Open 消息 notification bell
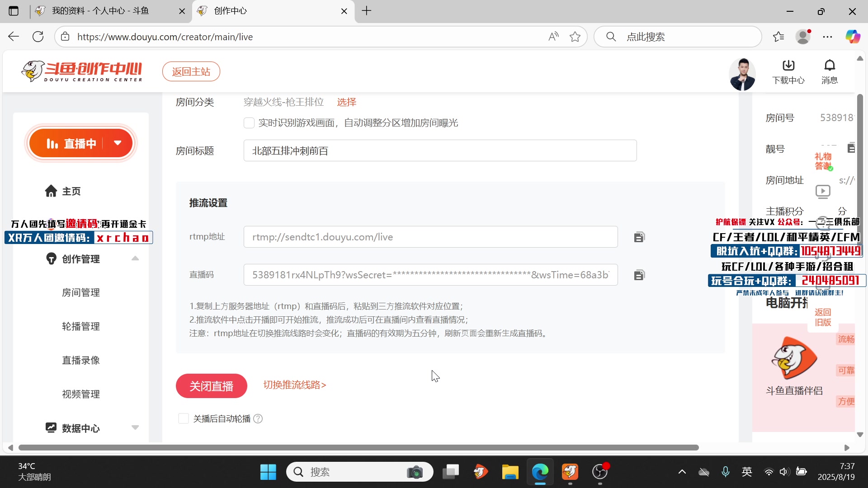The image size is (868, 488). 830,71
